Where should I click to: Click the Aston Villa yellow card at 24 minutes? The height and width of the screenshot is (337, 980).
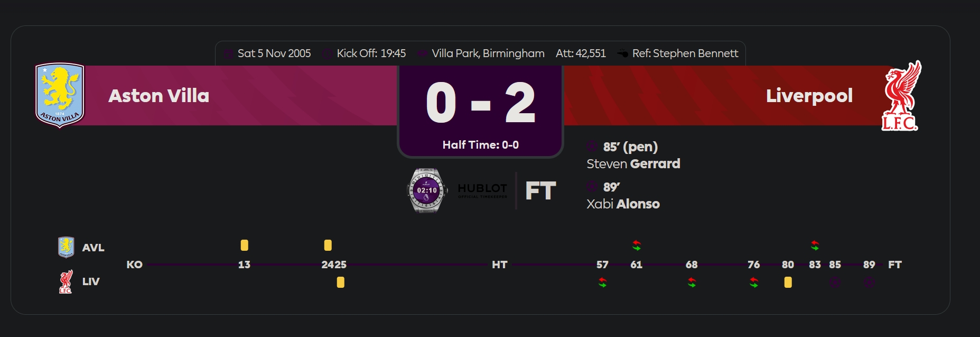[x=328, y=245]
